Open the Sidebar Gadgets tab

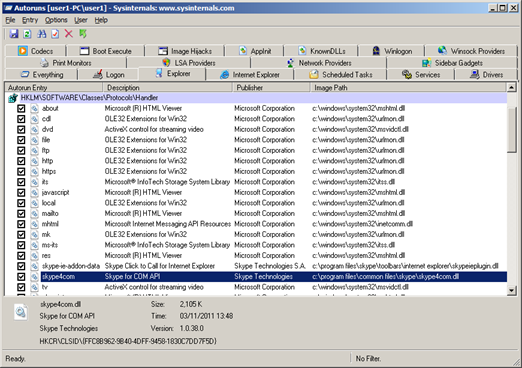coord(452,63)
